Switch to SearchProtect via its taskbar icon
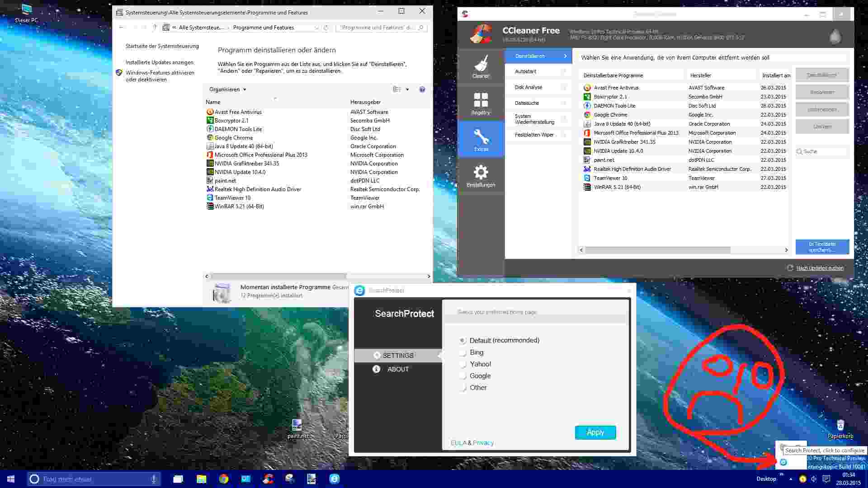 click(x=335, y=479)
